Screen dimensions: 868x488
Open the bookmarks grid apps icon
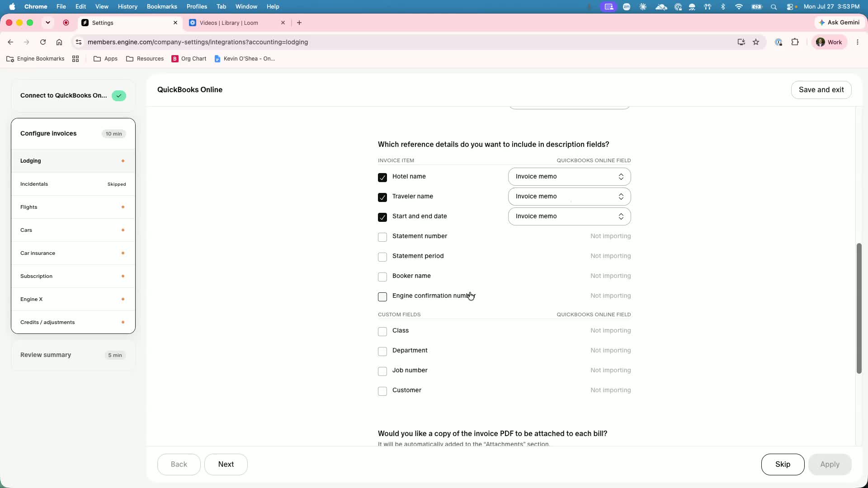coord(75,59)
